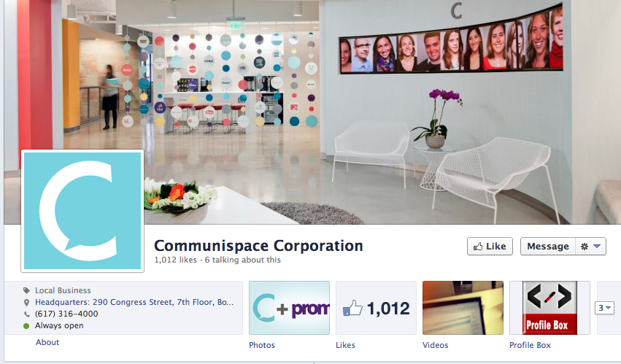This screenshot has width=621, height=364.
Task: Click the Local Business tag icon
Action: click(26, 291)
